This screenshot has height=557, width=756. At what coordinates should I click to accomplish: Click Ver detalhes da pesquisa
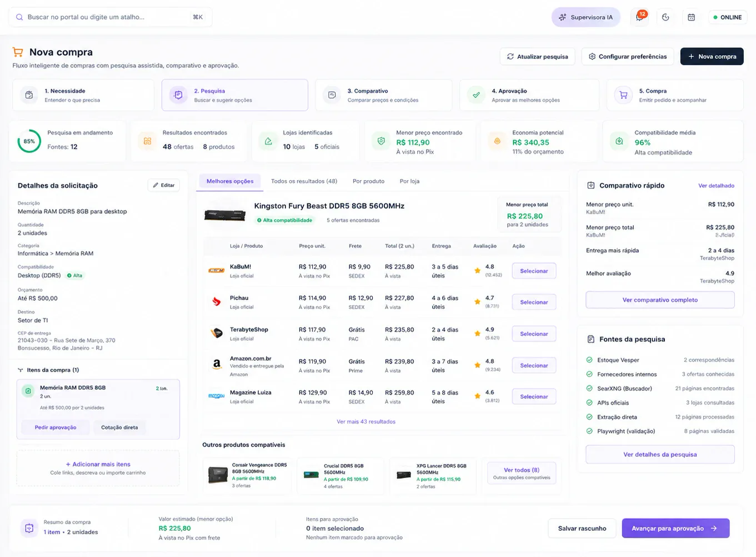(x=660, y=454)
